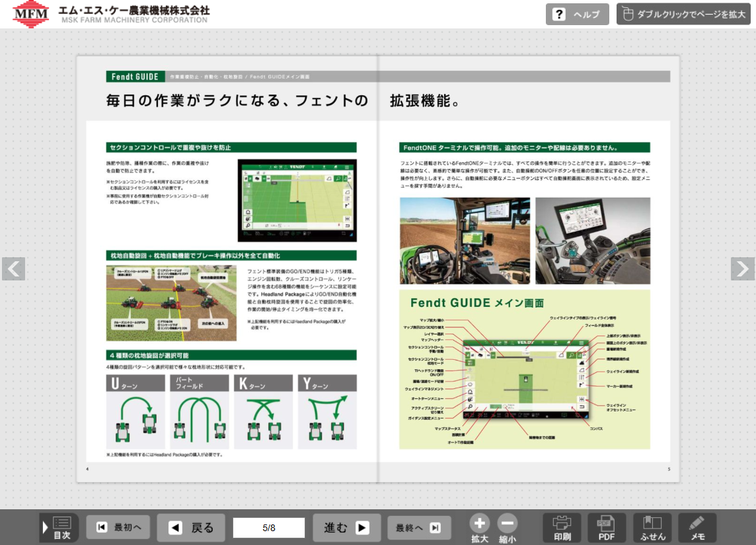Click the エム・エス・ケー農業機械株式会社 company name
Screen dimensions: 756x545
click(x=134, y=10)
